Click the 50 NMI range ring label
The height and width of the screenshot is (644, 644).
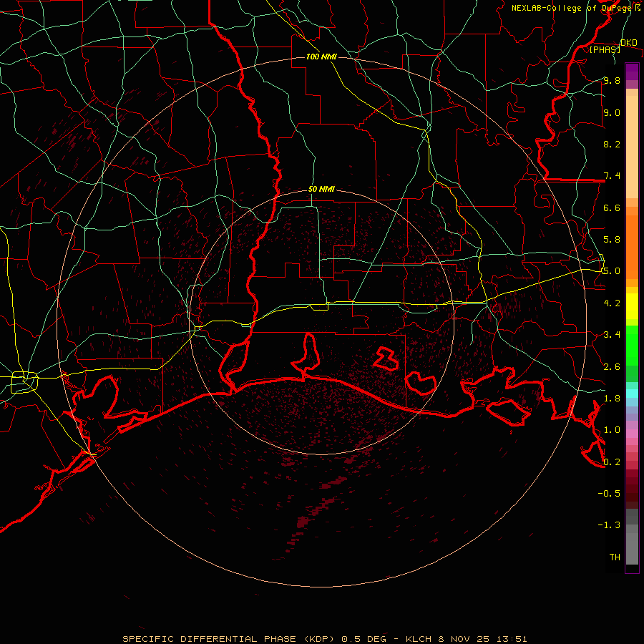coord(321,189)
